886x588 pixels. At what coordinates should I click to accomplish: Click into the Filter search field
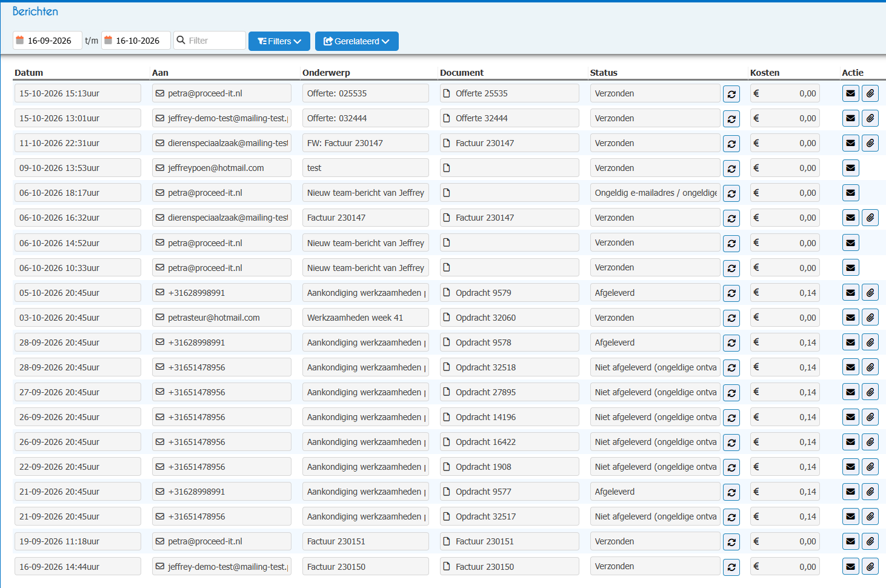(x=210, y=41)
